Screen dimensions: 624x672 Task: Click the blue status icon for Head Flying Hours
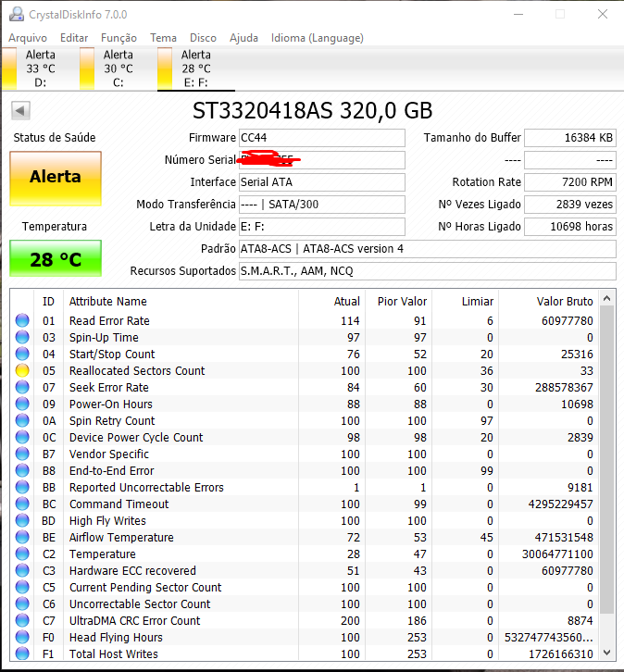coord(22,637)
